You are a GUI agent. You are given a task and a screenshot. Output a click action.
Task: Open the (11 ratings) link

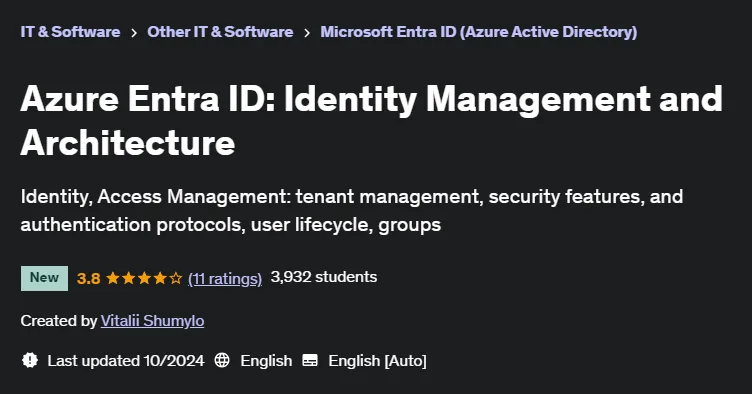point(225,278)
